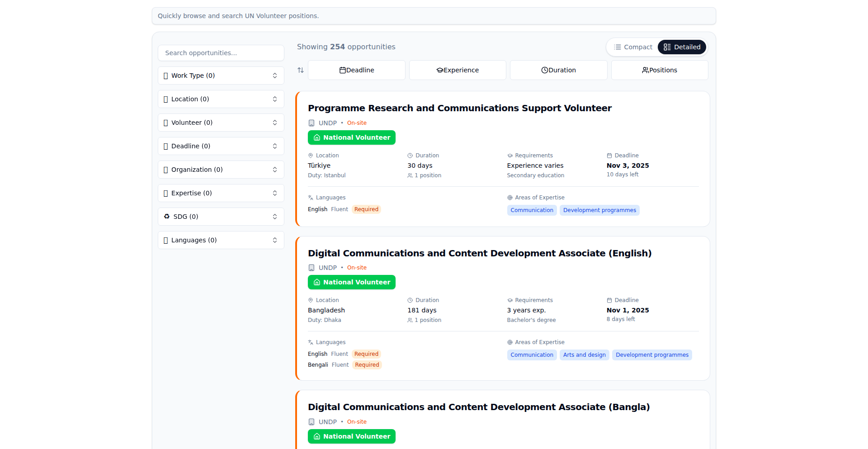The height and width of the screenshot is (449, 868).
Task: Open the Languages filter dropdown
Action: pyautogui.click(x=221, y=240)
